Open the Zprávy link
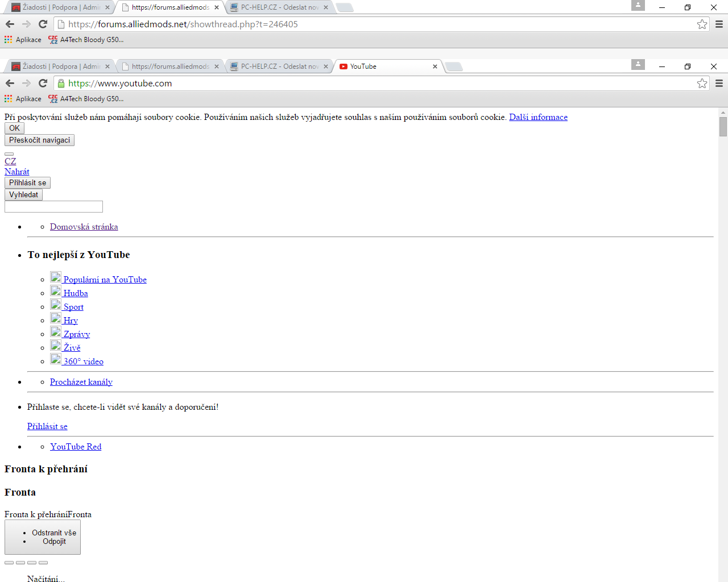728x582 pixels. [x=77, y=334]
